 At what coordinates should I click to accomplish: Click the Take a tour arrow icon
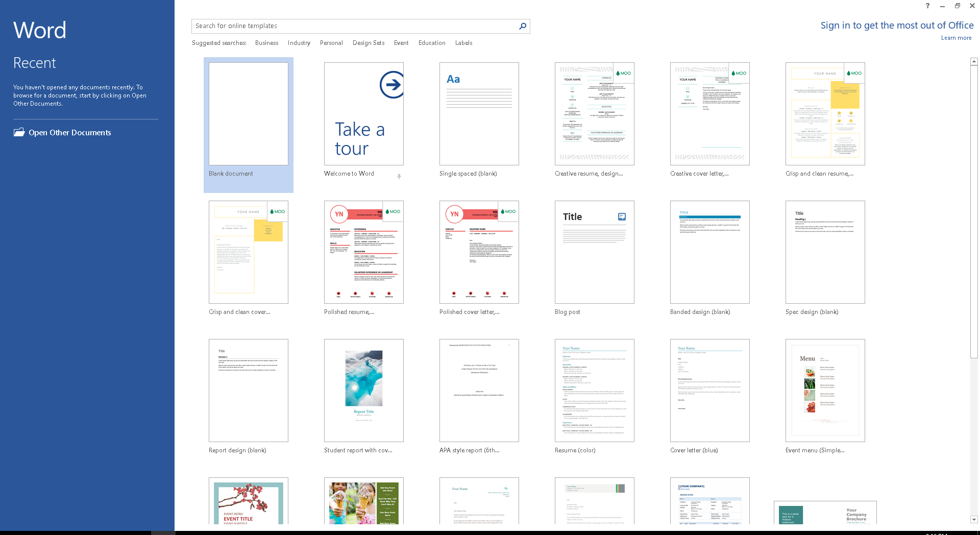[391, 85]
